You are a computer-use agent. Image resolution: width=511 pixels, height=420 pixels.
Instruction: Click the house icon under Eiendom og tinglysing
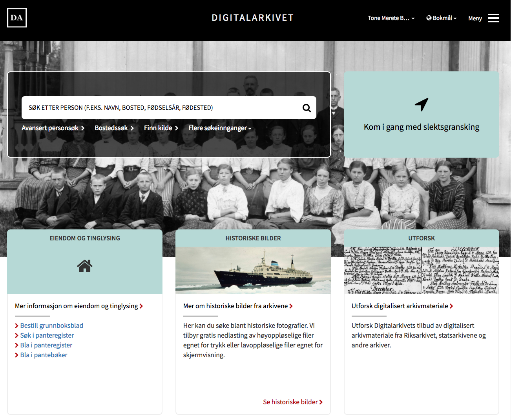click(85, 266)
